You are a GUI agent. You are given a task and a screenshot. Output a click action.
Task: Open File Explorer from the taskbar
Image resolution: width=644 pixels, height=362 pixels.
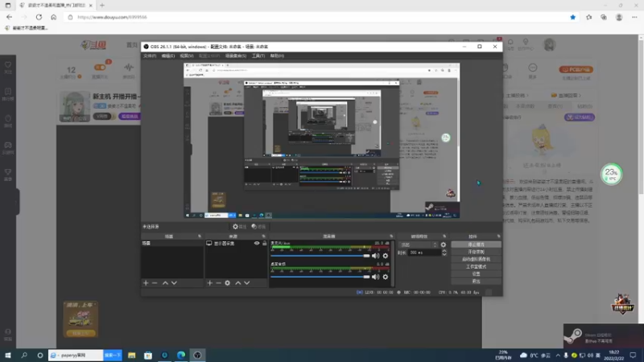(132, 355)
